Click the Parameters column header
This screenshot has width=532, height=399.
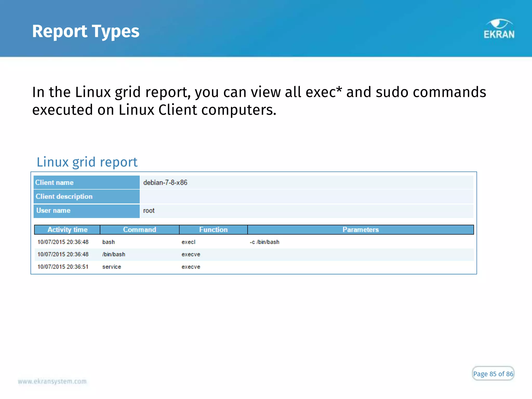coord(361,230)
